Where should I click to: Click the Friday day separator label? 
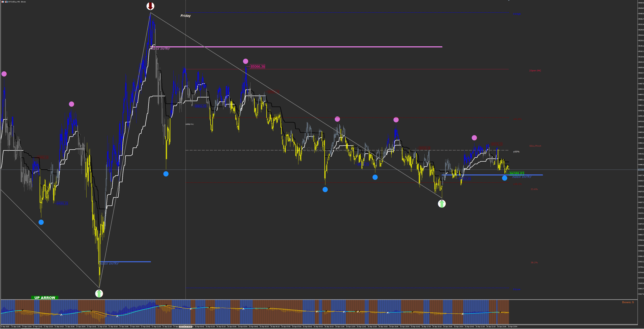pos(186,16)
